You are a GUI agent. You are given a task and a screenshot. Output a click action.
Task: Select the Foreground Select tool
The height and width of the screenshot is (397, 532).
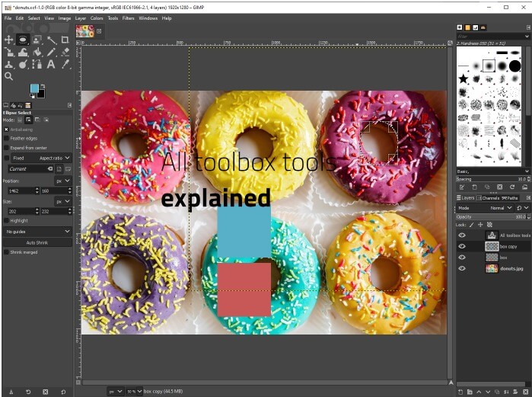pos(37,40)
